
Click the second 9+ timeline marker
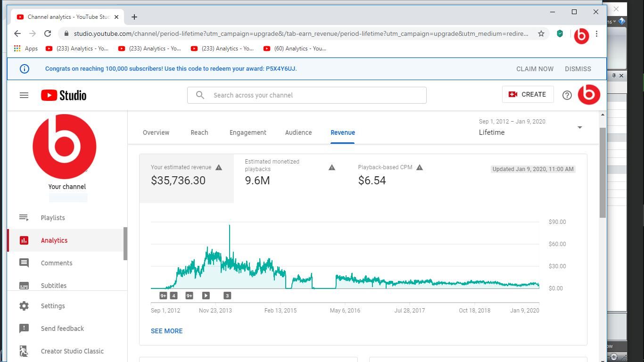pos(189,296)
